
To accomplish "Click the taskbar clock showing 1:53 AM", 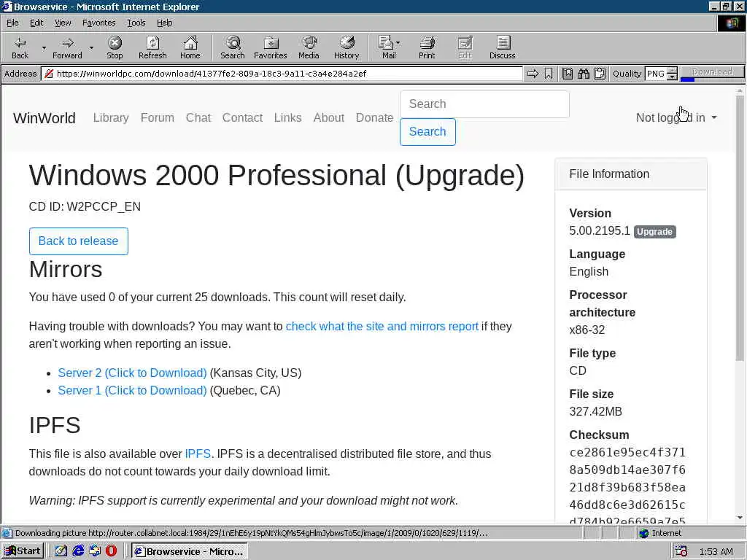I will [x=716, y=552].
